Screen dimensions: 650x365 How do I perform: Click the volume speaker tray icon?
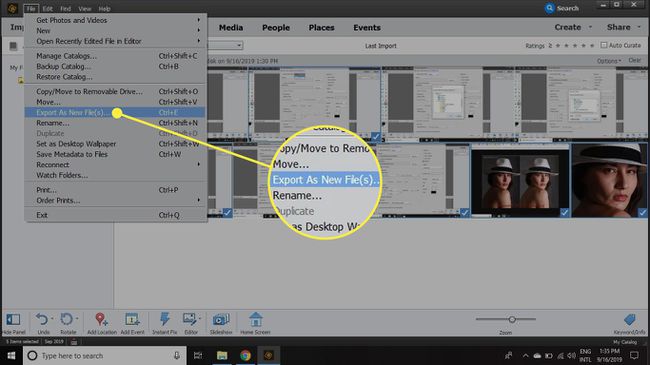(x=572, y=355)
